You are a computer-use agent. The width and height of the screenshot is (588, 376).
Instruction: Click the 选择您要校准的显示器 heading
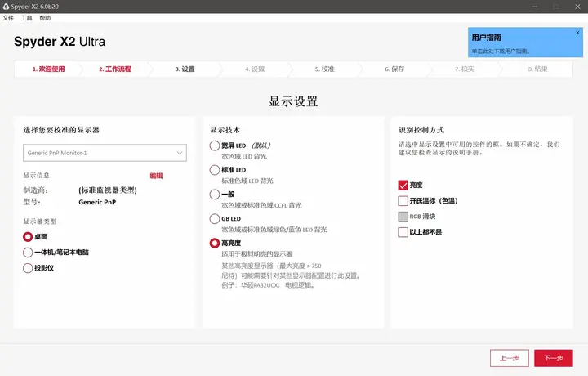pyautogui.click(x=61, y=130)
